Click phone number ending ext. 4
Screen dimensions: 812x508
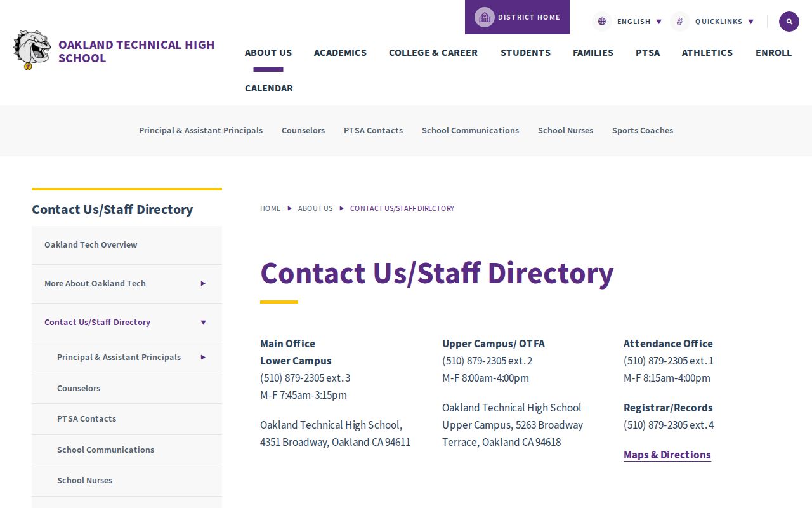(669, 425)
